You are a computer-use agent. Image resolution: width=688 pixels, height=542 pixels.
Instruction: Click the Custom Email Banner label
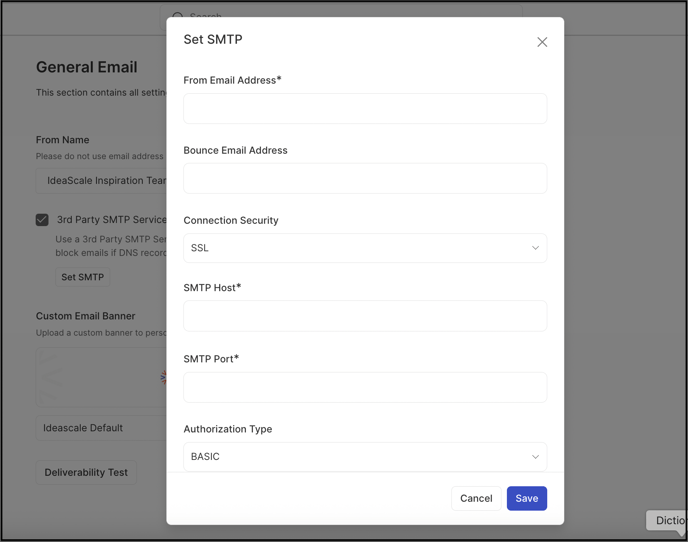86,316
